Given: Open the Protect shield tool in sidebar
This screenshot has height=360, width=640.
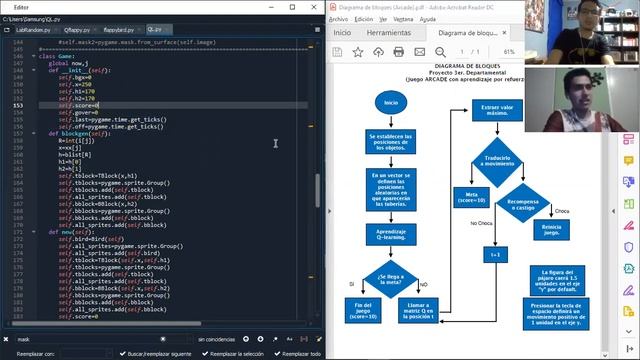Looking at the screenshot, I should [x=629, y=247].
